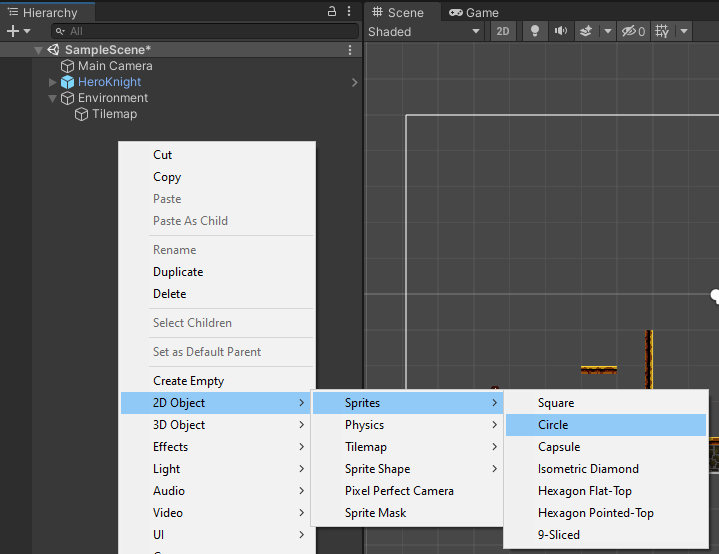Toggle scene lighting bulb icon
The image size is (719, 554).
point(534,31)
